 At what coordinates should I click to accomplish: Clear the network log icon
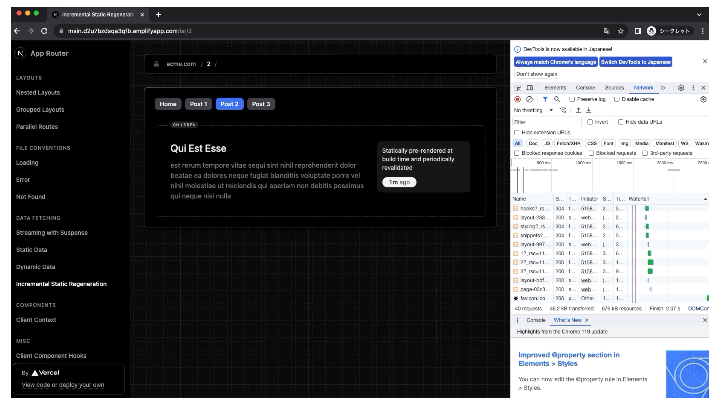tap(529, 99)
